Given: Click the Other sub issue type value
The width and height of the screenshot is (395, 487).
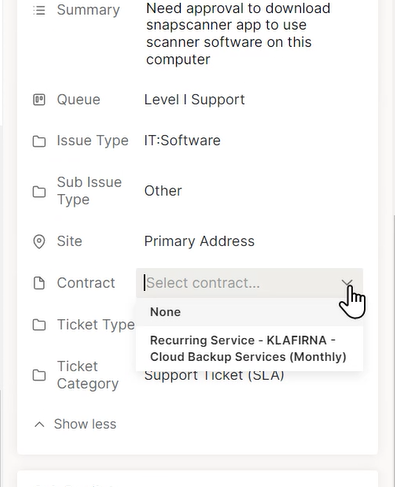Looking at the screenshot, I should (x=163, y=191).
